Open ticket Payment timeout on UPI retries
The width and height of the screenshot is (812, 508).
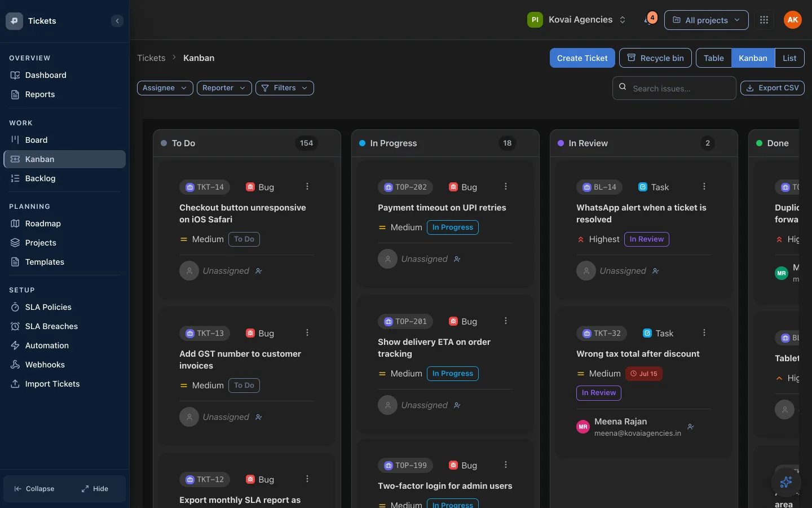(x=442, y=208)
